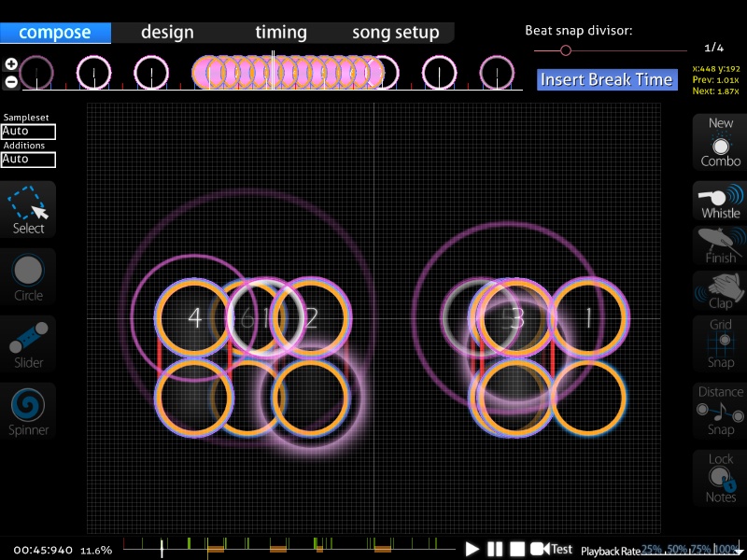Click the bottom song progress bar marker
747x560 pixels.
click(162, 549)
